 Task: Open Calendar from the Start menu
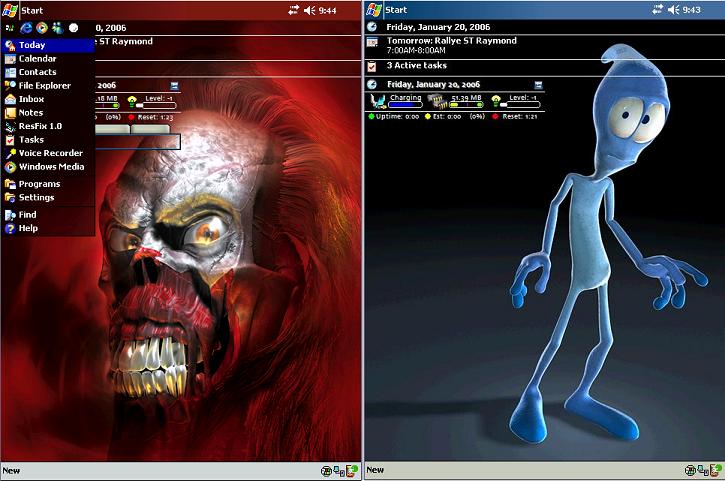click(48, 59)
